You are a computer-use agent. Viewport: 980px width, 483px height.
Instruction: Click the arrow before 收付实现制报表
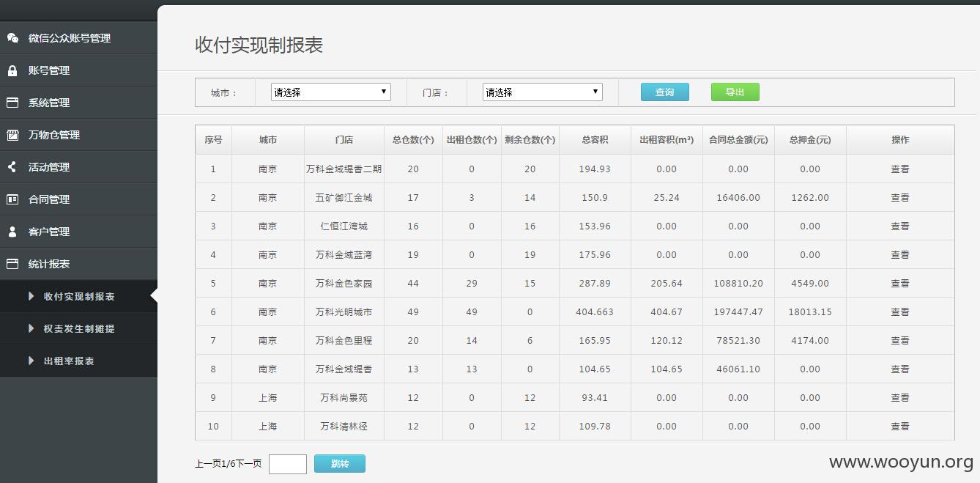[31, 296]
